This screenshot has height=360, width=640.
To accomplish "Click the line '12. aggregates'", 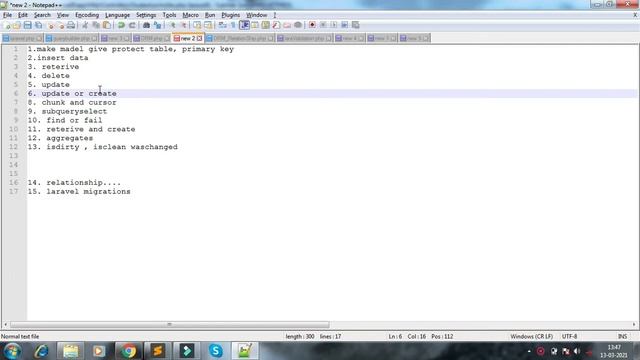I will pos(60,138).
